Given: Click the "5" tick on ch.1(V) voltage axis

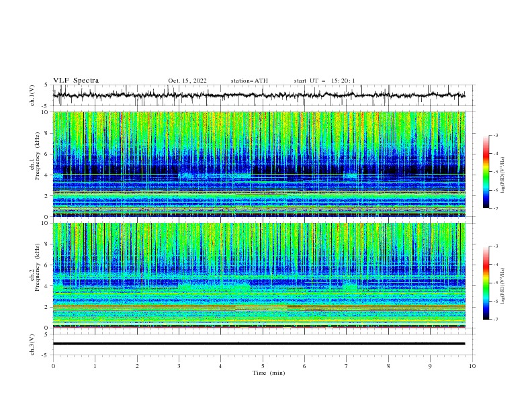Looking at the screenshot, I should pyautogui.click(x=47, y=85).
